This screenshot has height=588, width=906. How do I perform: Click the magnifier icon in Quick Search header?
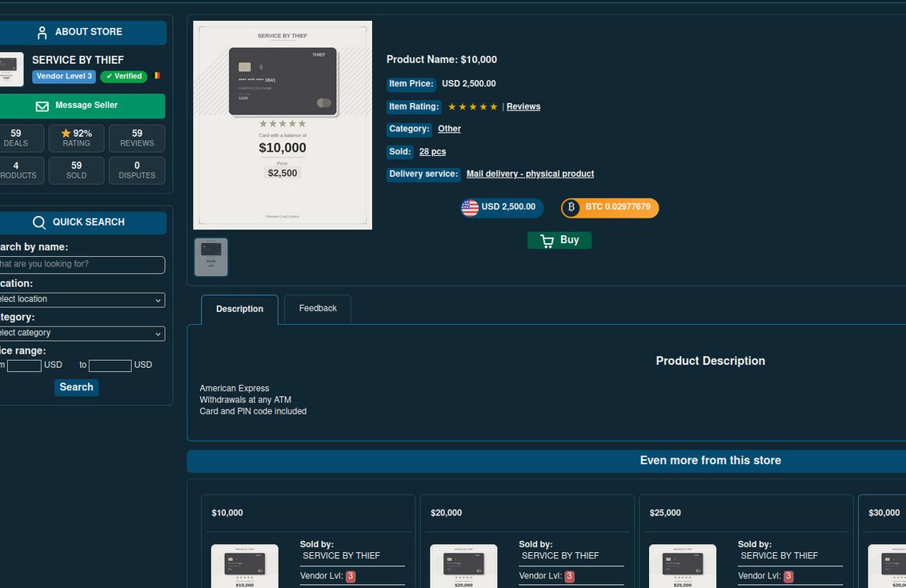point(39,222)
